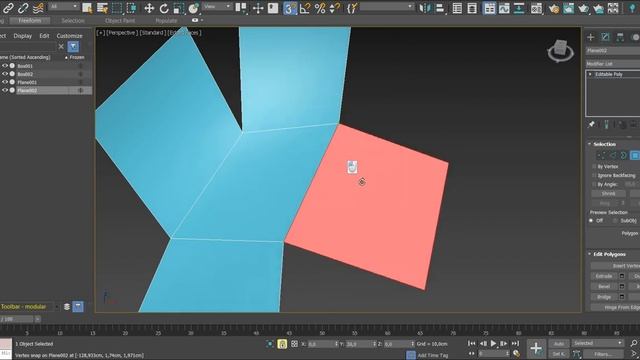
Task: Click the Select Object tool
Action: pyautogui.click(x=87, y=8)
